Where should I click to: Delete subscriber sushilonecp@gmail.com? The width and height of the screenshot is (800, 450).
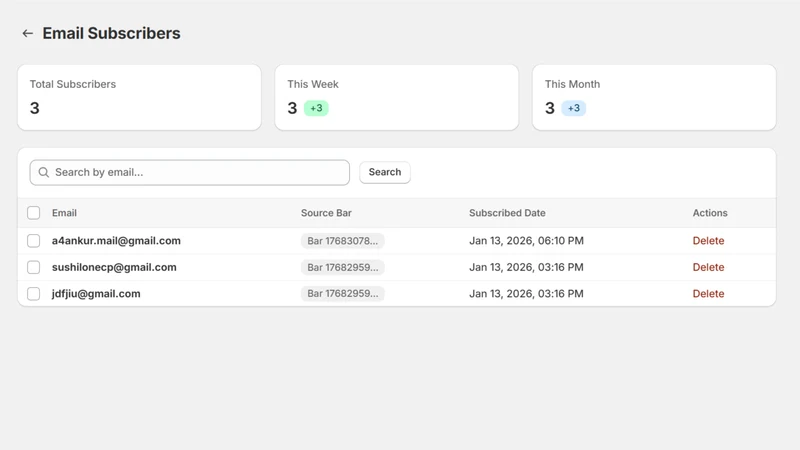pos(708,267)
